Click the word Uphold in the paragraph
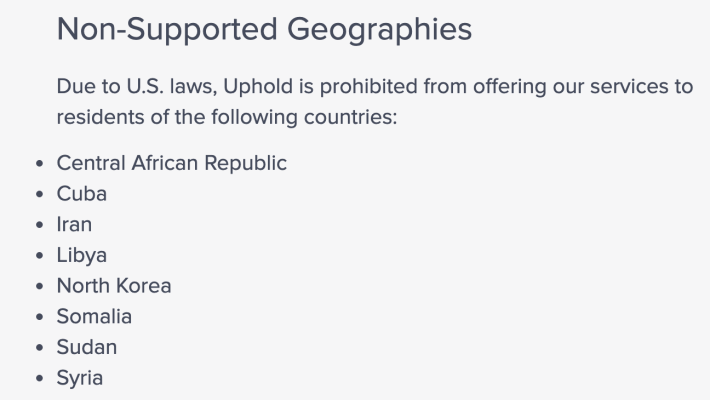Viewport: 710px width, 400px height. (x=258, y=87)
